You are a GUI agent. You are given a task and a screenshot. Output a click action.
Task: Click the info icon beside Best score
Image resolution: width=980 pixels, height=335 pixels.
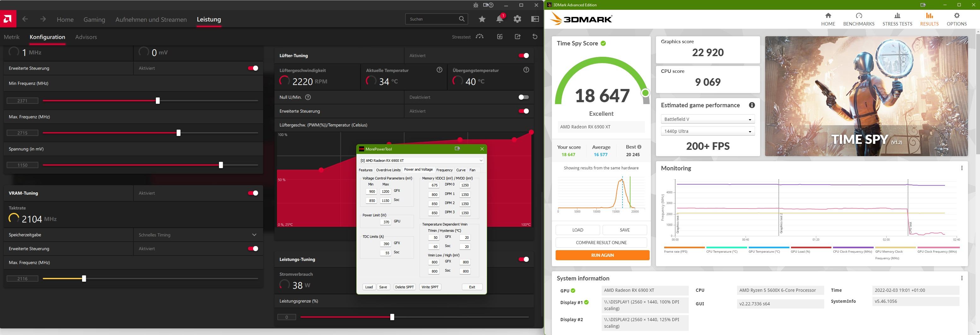pyautogui.click(x=639, y=147)
